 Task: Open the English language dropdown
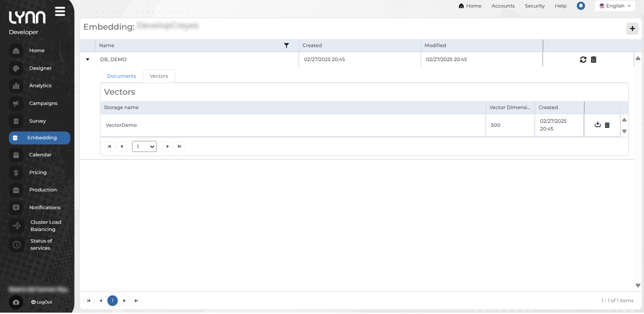(615, 6)
